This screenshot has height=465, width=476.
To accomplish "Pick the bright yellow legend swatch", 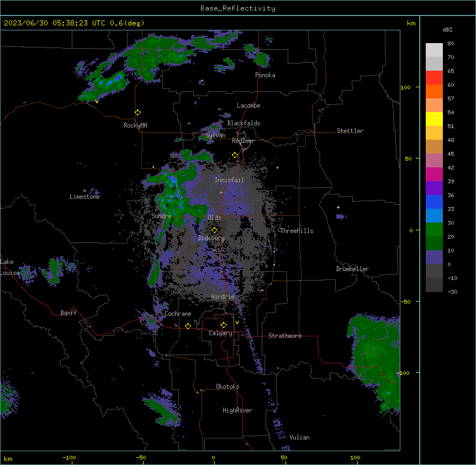I will (x=434, y=119).
